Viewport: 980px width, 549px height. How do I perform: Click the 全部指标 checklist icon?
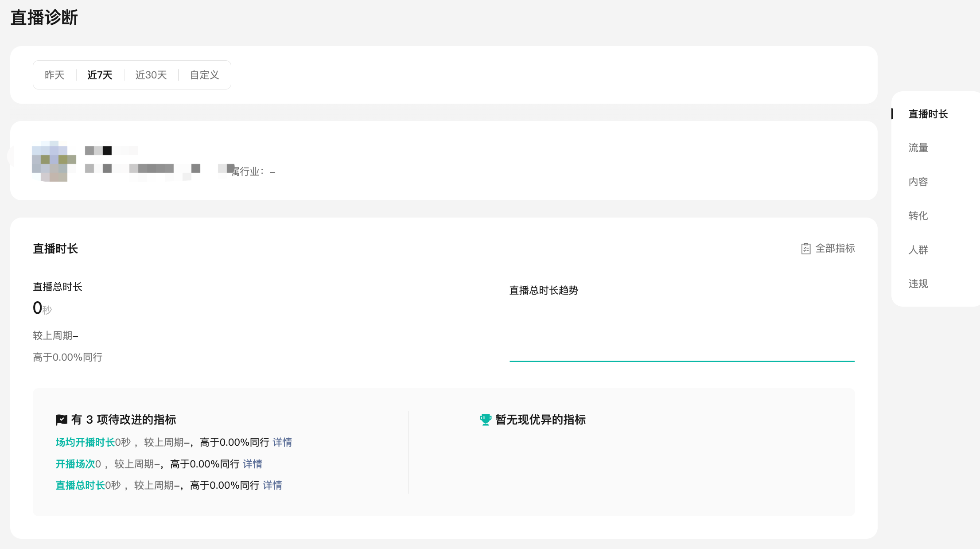pyautogui.click(x=806, y=249)
